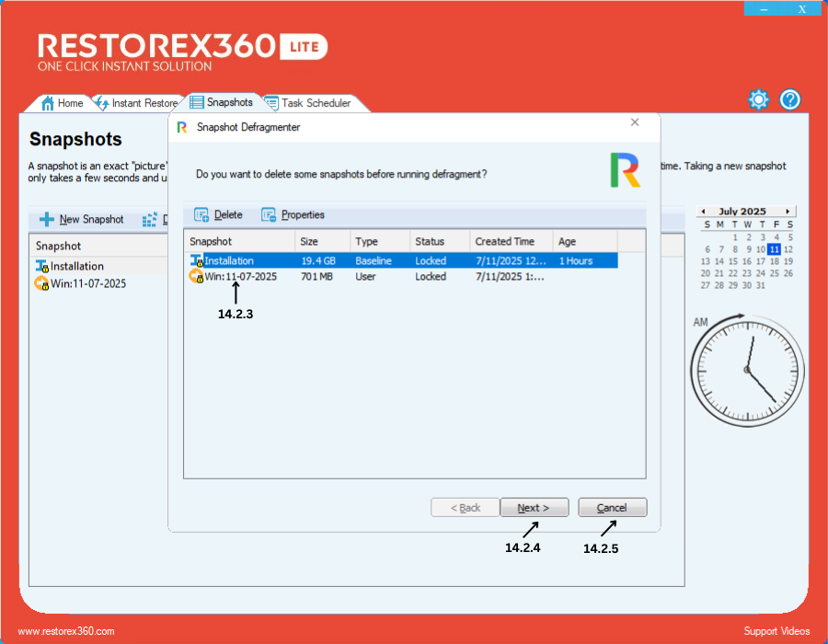
Task: Switch to the Task Scheduler tab
Action: click(x=308, y=103)
